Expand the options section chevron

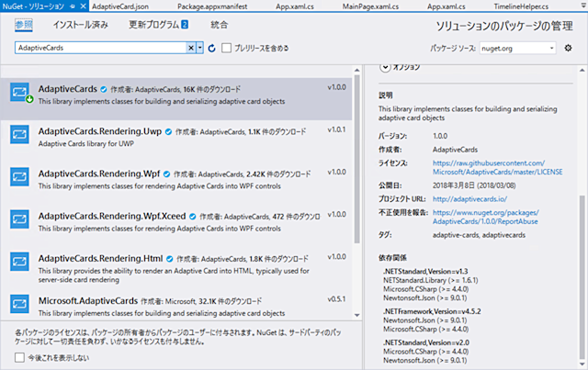click(x=385, y=67)
